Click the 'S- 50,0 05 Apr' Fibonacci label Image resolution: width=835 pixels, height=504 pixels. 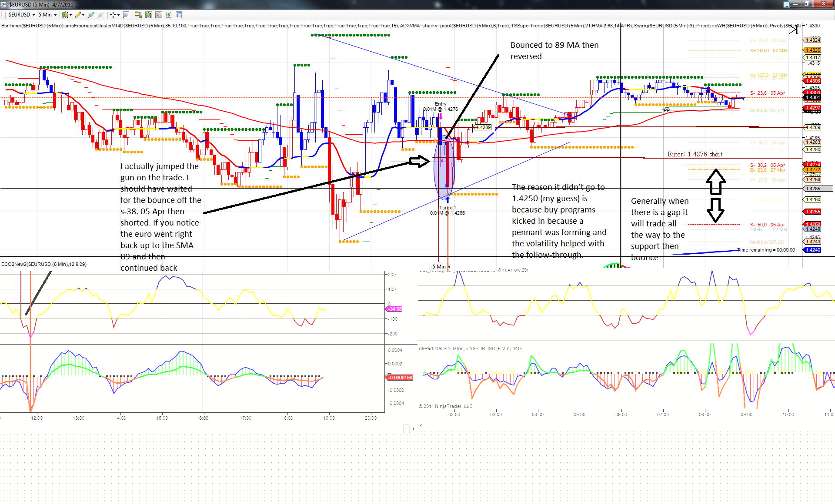pyautogui.click(x=768, y=225)
